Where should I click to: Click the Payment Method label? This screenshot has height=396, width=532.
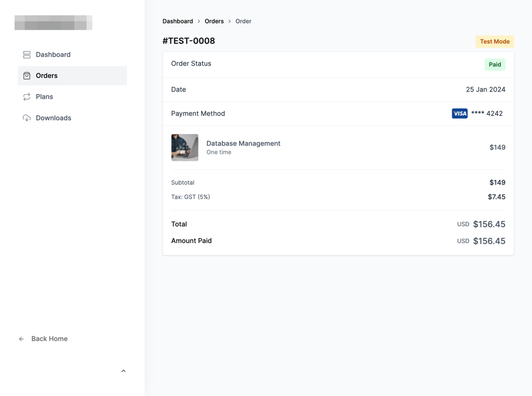[198, 113]
